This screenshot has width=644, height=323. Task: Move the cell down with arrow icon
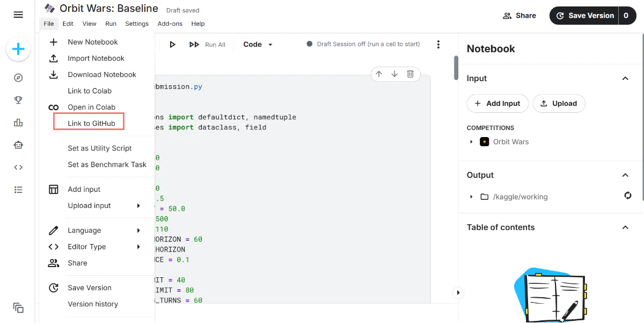tap(394, 74)
